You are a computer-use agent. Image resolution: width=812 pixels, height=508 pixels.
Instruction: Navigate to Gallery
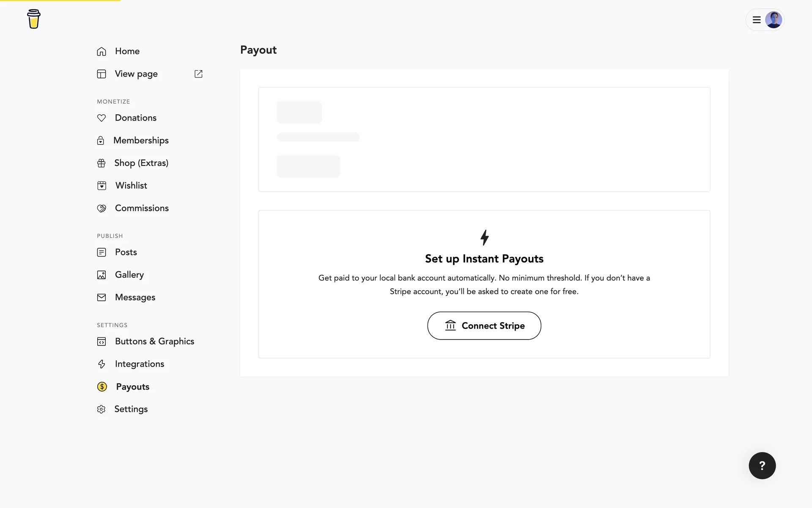[129, 275]
